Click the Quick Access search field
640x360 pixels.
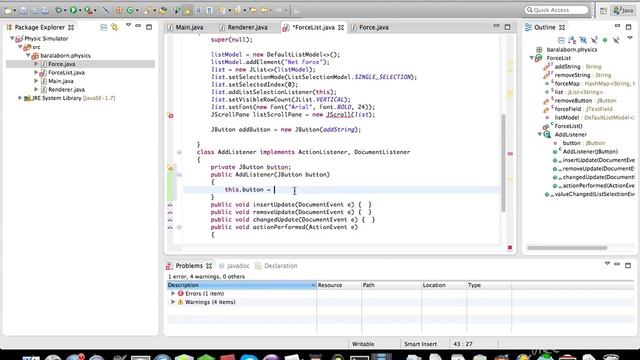click(556, 10)
